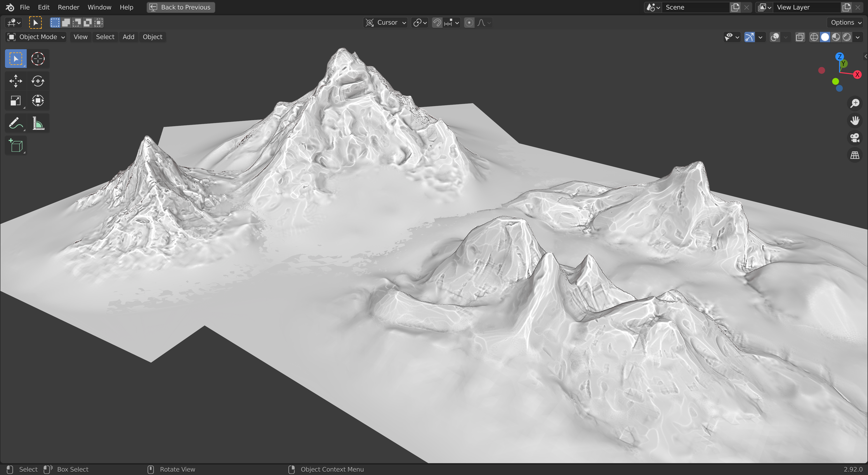Select the Add Cube tool
Image resolution: width=868 pixels, height=475 pixels.
[16, 146]
